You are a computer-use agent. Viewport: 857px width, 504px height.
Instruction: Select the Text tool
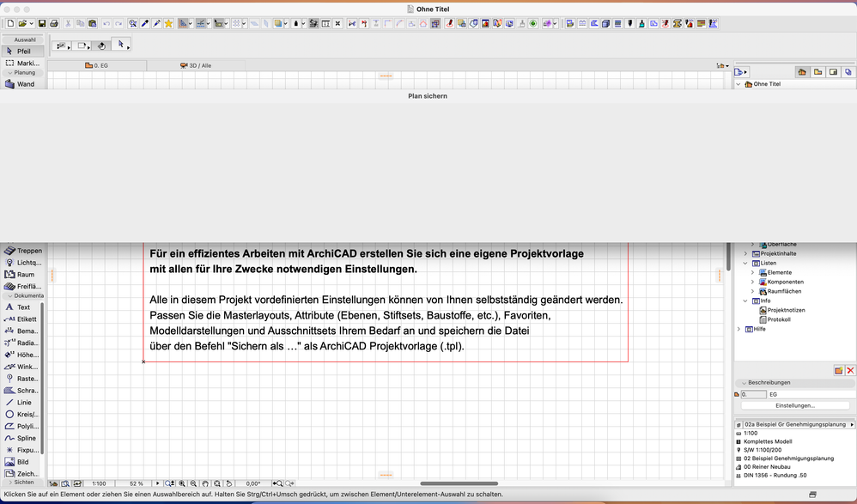[21, 307]
